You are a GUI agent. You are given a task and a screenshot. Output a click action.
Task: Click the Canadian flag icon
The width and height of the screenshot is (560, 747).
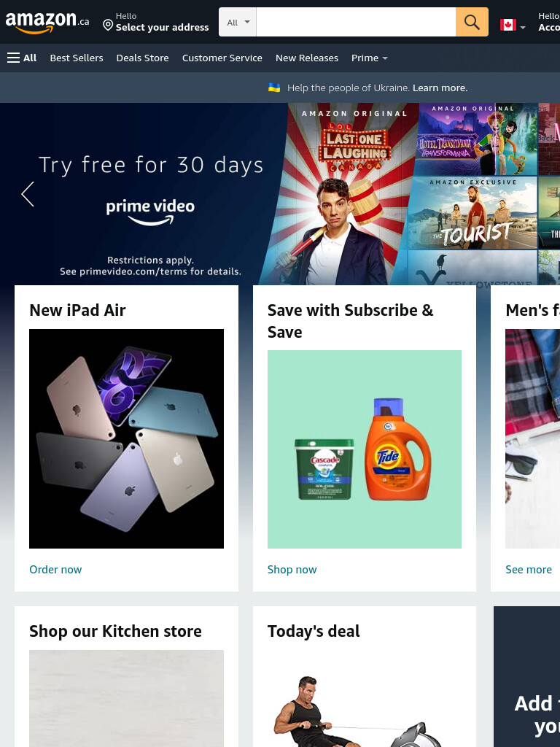point(508,25)
